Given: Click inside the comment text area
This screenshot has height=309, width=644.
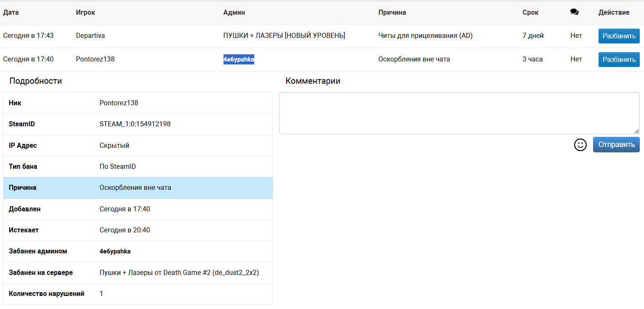Looking at the screenshot, I should coord(459,113).
